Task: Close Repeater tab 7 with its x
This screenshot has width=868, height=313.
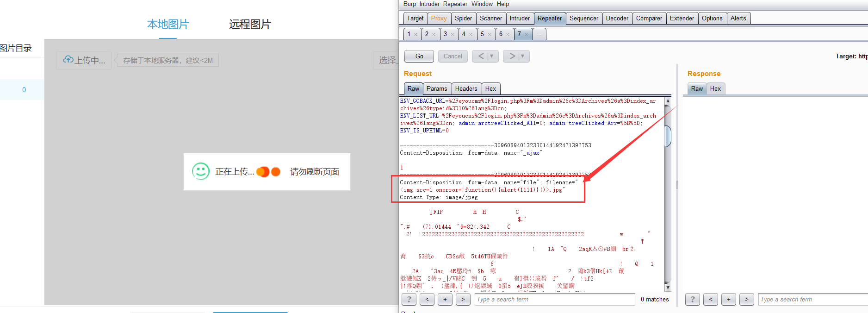Action: [x=526, y=35]
